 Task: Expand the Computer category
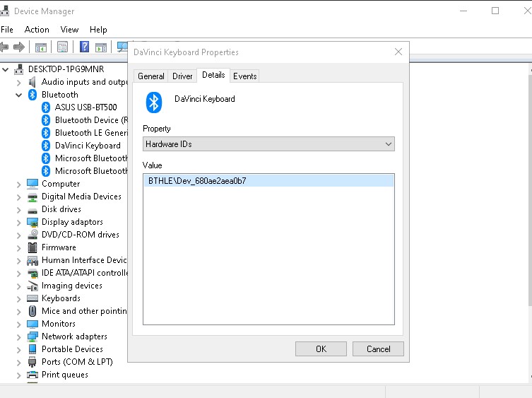[x=19, y=185]
